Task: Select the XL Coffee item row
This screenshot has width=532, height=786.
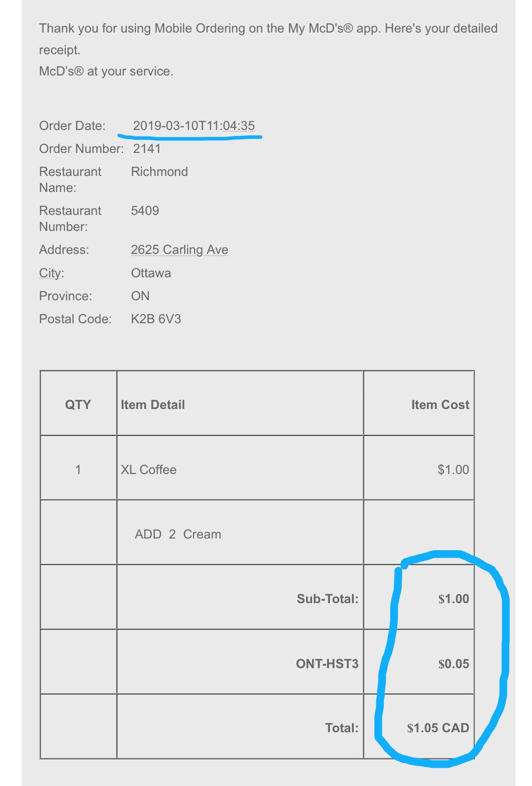Action: 257,469
